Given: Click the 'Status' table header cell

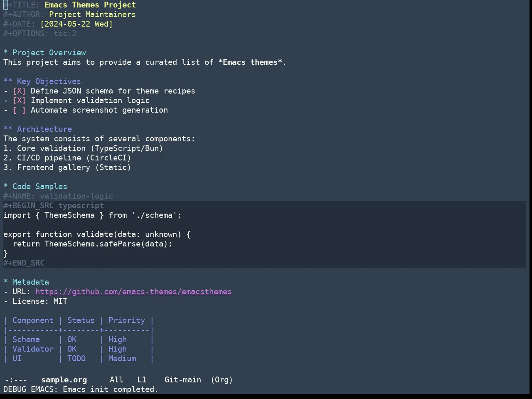Looking at the screenshot, I should [x=81, y=320].
